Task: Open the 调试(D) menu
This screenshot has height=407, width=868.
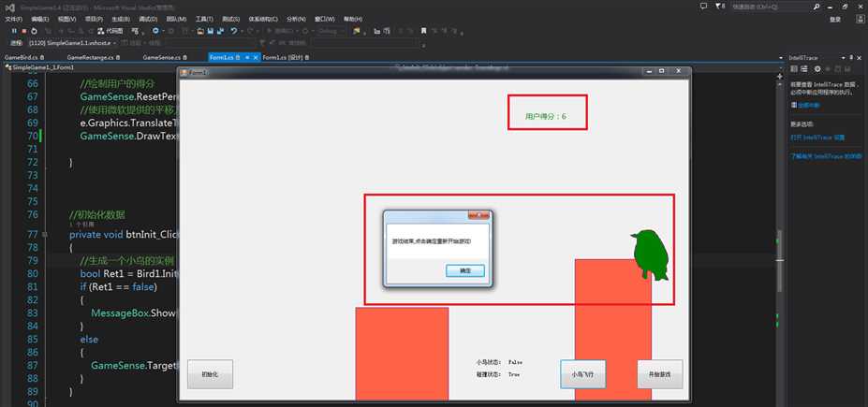Action: (148, 19)
